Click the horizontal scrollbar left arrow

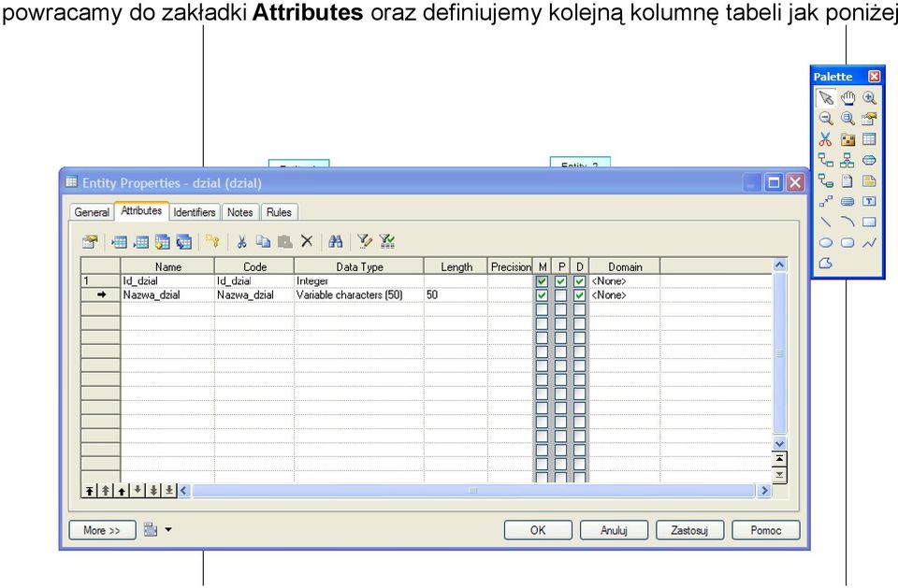coord(184,490)
